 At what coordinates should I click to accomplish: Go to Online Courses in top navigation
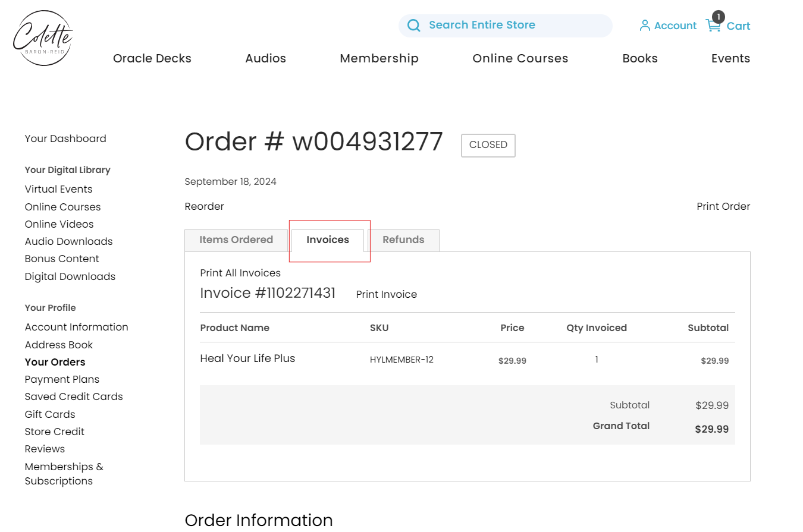[x=520, y=58]
